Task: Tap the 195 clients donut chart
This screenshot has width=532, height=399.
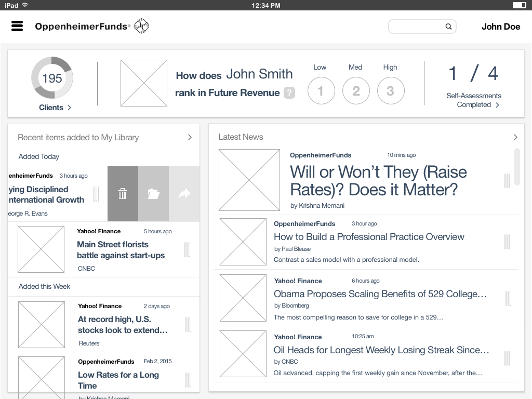Action: click(52, 78)
